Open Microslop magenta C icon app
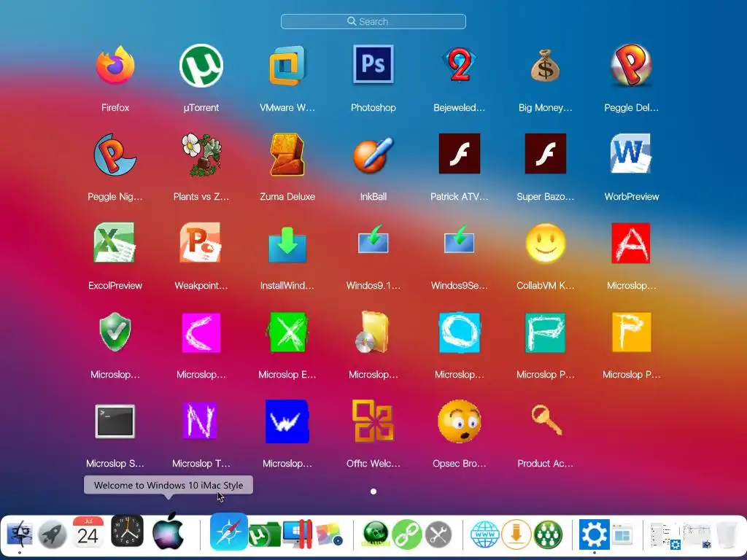Image resolution: width=747 pixels, height=560 pixels. pyautogui.click(x=201, y=332)
